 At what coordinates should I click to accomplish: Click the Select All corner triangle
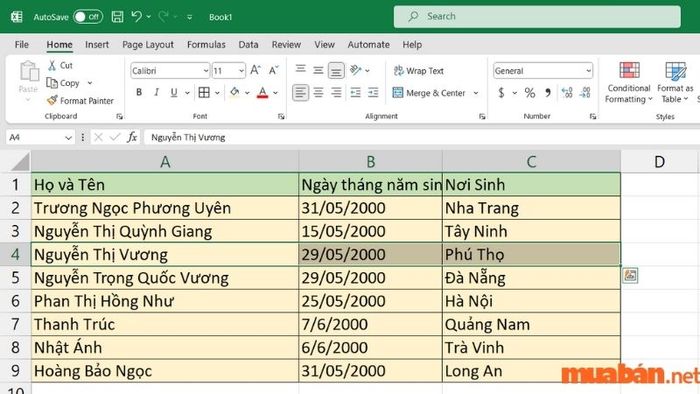click(20, 162)
